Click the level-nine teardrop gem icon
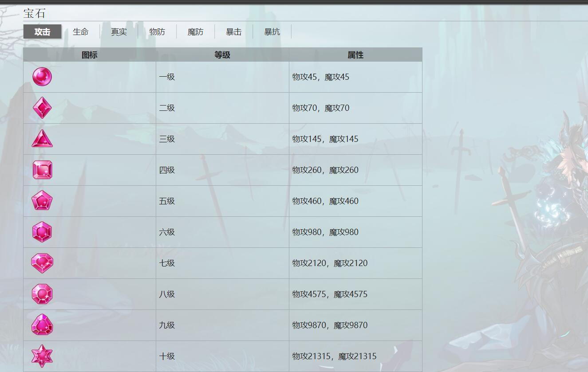The image size is (588, 372). 42,325
